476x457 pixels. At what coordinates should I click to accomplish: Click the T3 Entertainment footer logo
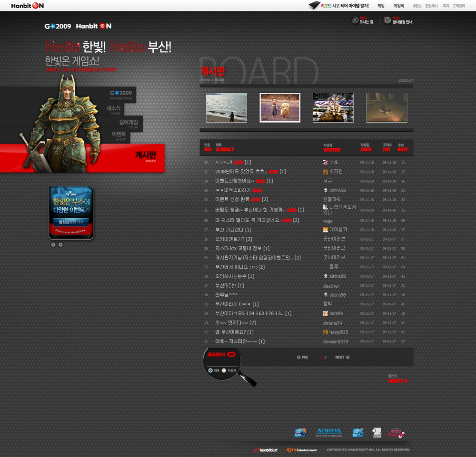pos(302,450)
